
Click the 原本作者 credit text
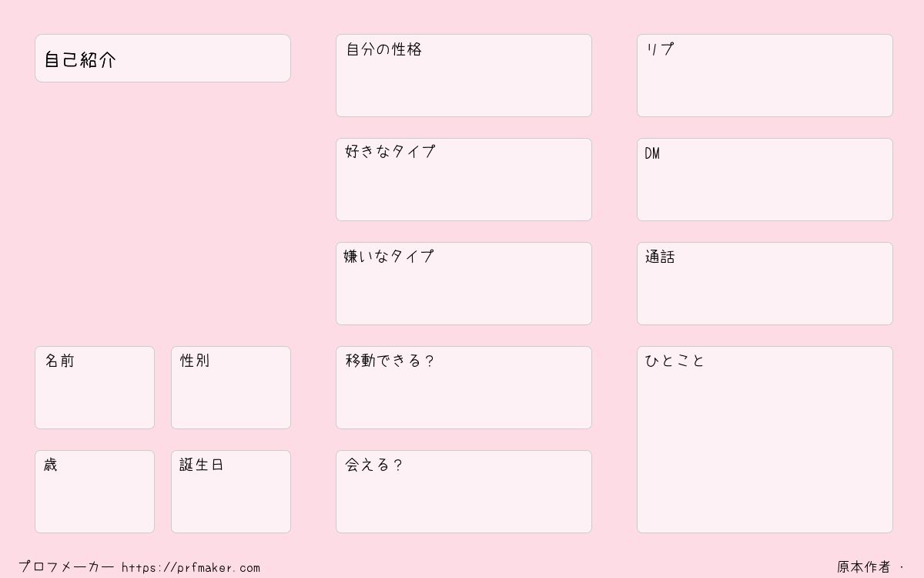point(864,567)
